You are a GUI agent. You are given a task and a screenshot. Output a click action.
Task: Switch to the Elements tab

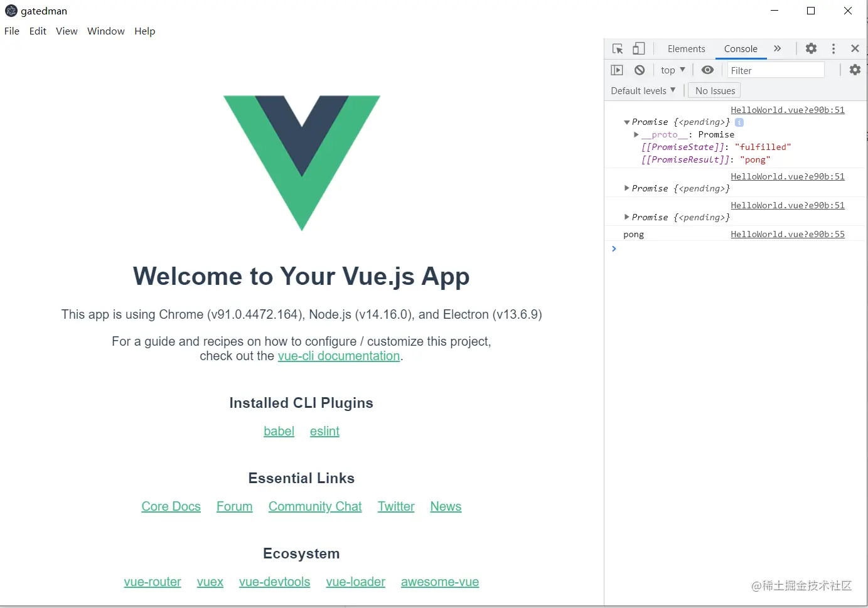tap(687, 48)
